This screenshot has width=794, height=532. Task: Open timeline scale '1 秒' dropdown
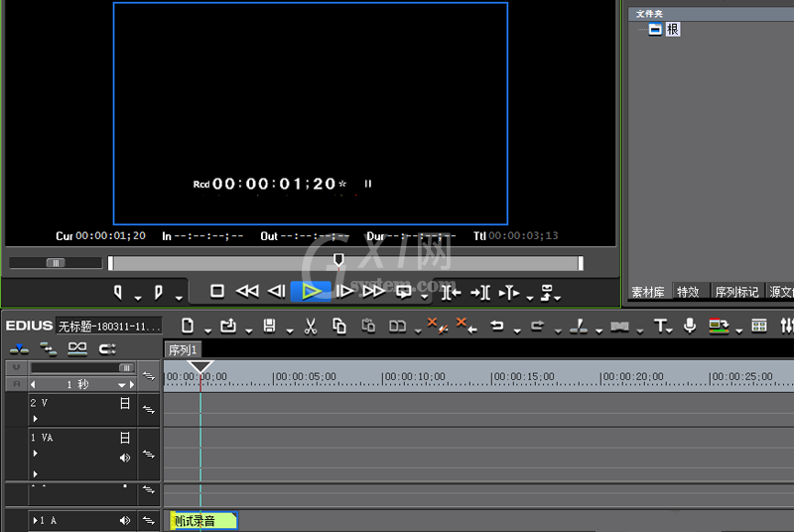121,385
